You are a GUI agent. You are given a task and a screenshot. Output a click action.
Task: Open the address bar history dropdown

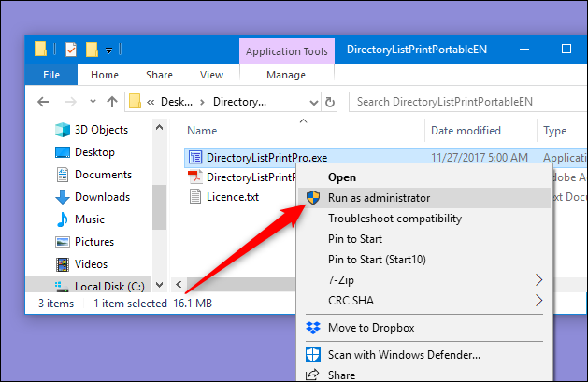[x=314, y=102]
